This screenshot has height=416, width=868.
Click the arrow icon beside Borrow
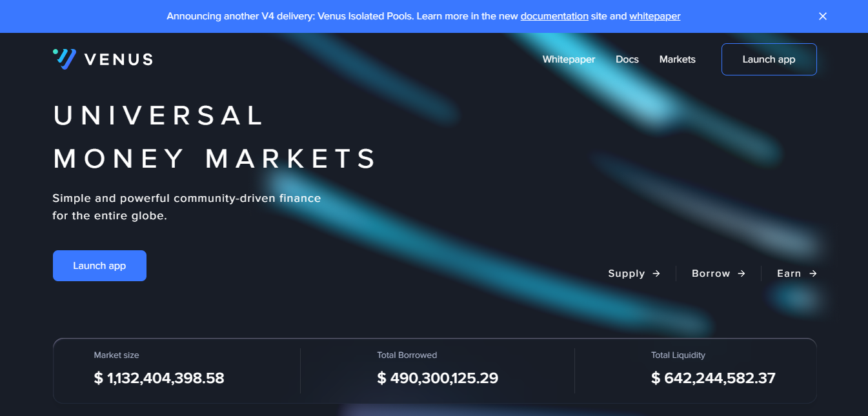742,273
